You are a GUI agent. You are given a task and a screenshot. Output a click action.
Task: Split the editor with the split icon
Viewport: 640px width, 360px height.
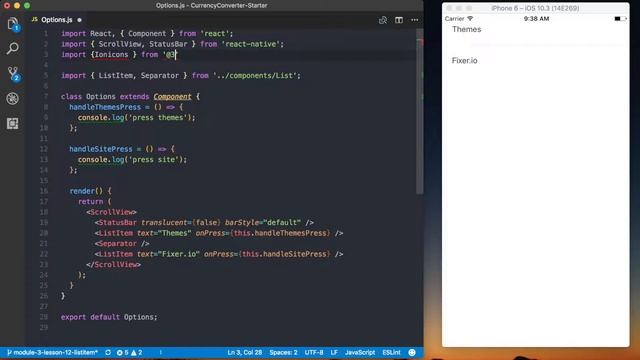(x=399, y=20)
